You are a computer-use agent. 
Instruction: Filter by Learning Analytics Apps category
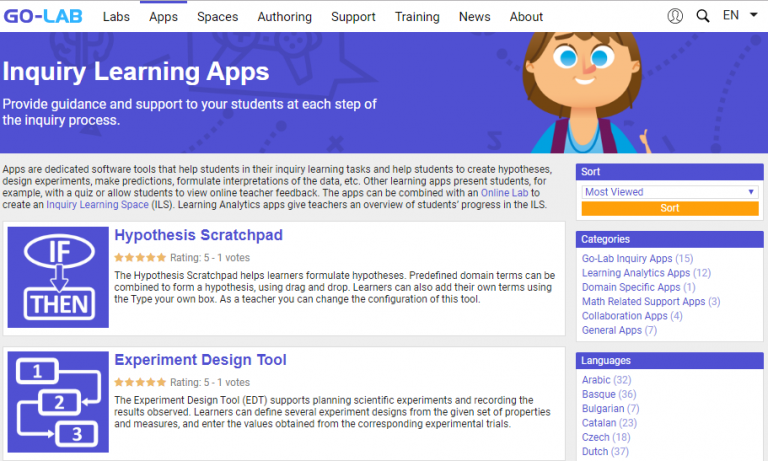click(x=636, y=273)
